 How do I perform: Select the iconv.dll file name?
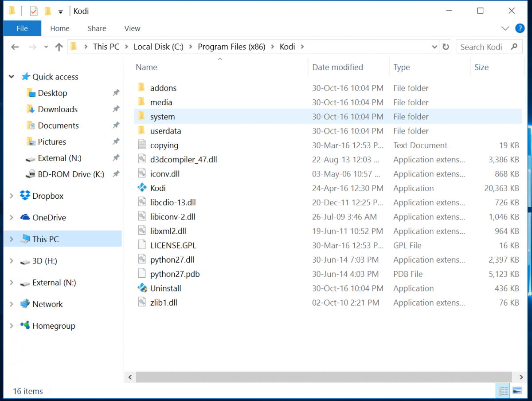(165, 174)
